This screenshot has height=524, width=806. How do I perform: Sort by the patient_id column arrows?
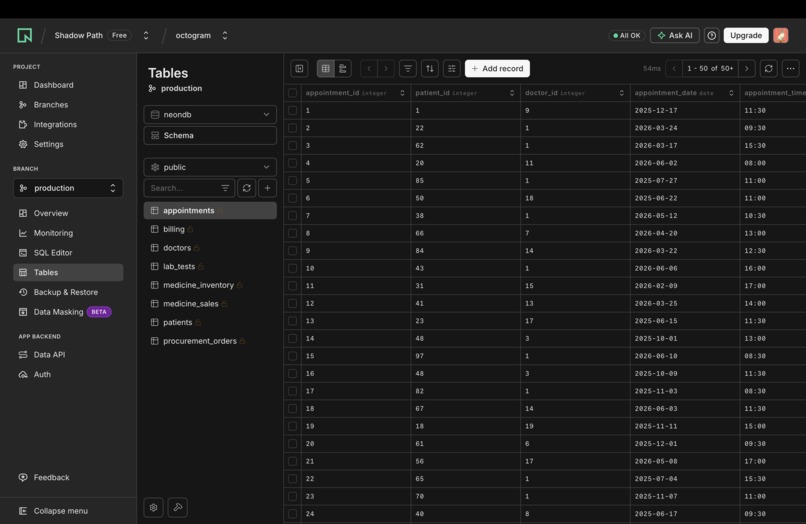coord(512,93)
